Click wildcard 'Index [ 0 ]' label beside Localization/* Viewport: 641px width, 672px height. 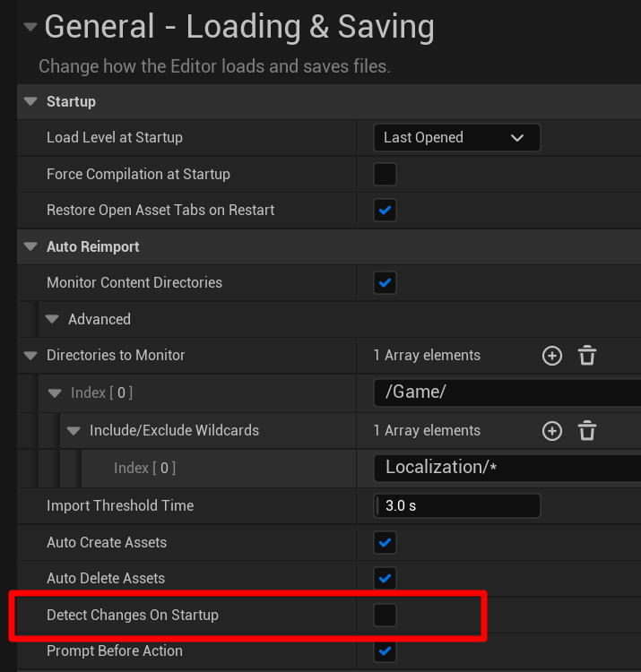tap(144, 468)
